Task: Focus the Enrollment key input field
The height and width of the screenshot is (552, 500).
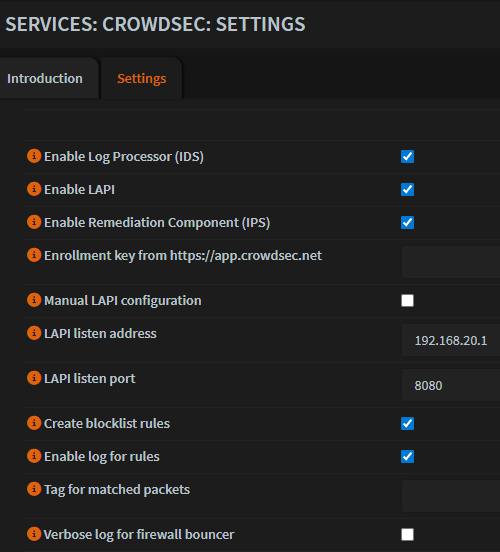Action: (451, 262)
